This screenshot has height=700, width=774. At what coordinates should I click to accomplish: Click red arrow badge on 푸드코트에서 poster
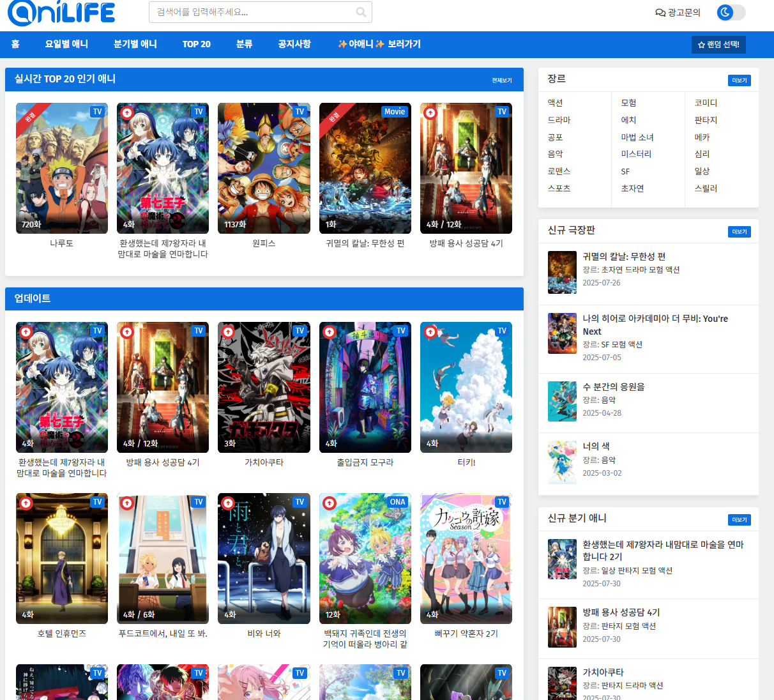tap(127, 503)
